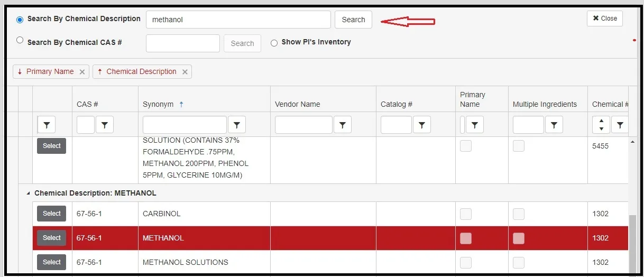This screenshot has width=644, height=277.
Task: Click filter icon in CAS # column
Action: [105, 125]
